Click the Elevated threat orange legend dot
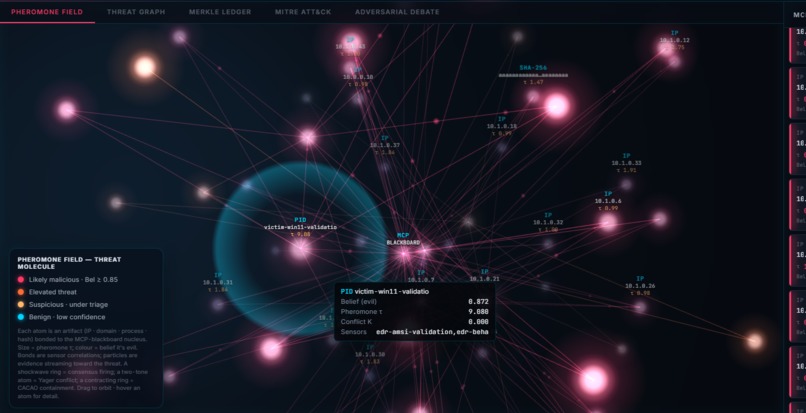 [21, 292]
